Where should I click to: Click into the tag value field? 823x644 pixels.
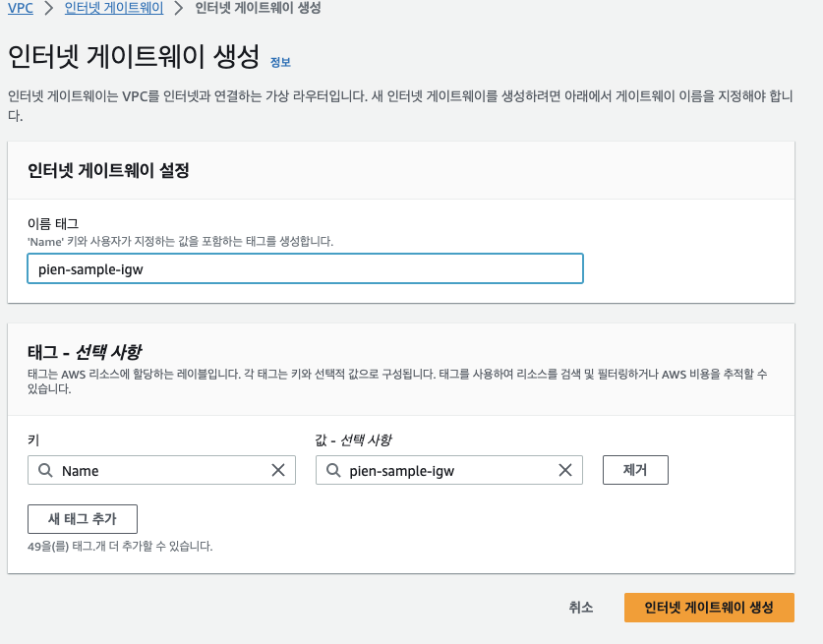[x=449, y=470]
